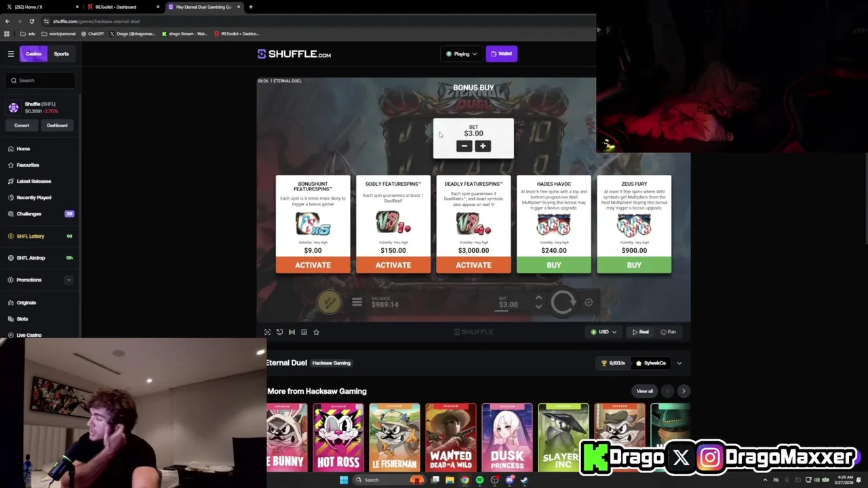
Task: Open the hamburger menu beside Casino
Action: click(x=11, y=54)
